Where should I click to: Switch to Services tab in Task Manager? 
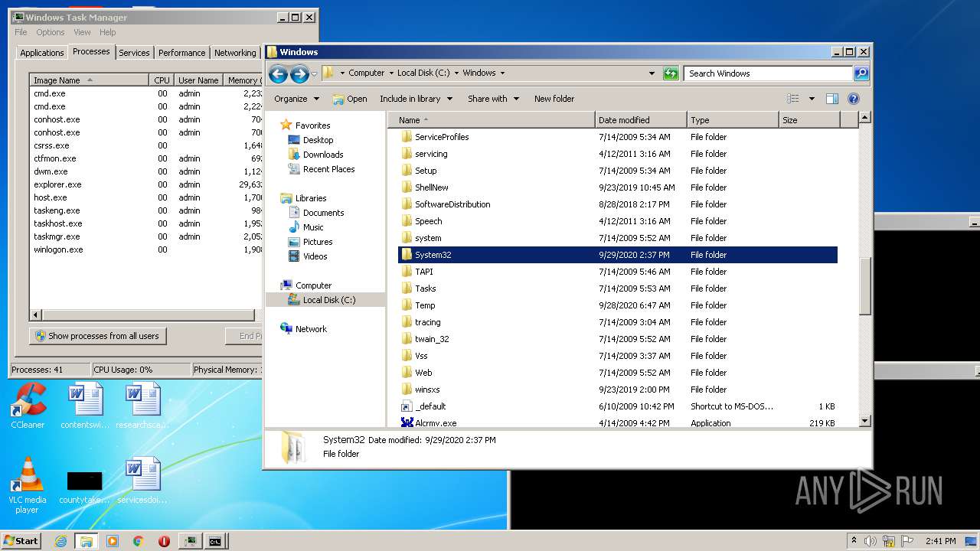coord(134,53)
